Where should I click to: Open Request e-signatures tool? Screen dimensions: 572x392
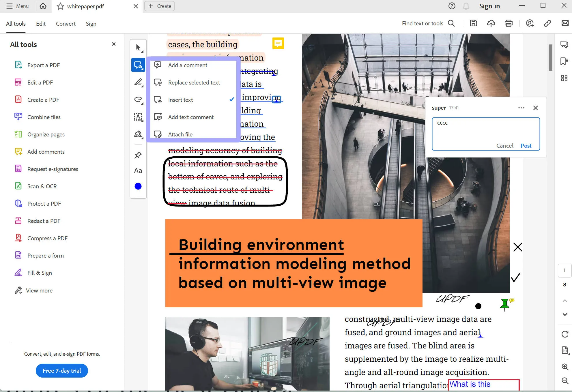[46, 169]
